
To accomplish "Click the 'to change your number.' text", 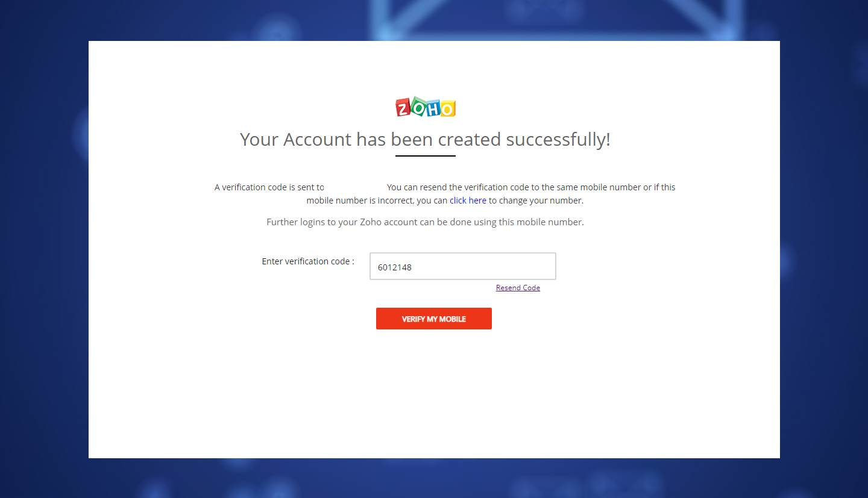I will (536, 201).
